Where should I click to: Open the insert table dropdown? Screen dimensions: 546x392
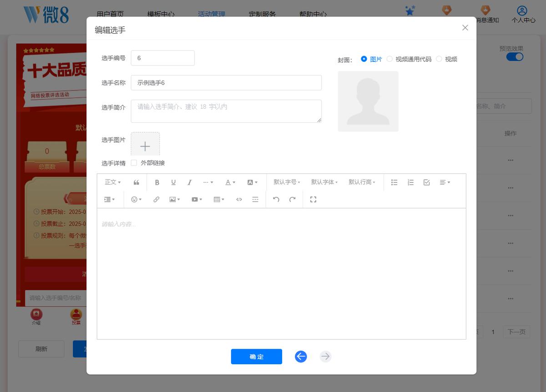coord(219,199)
